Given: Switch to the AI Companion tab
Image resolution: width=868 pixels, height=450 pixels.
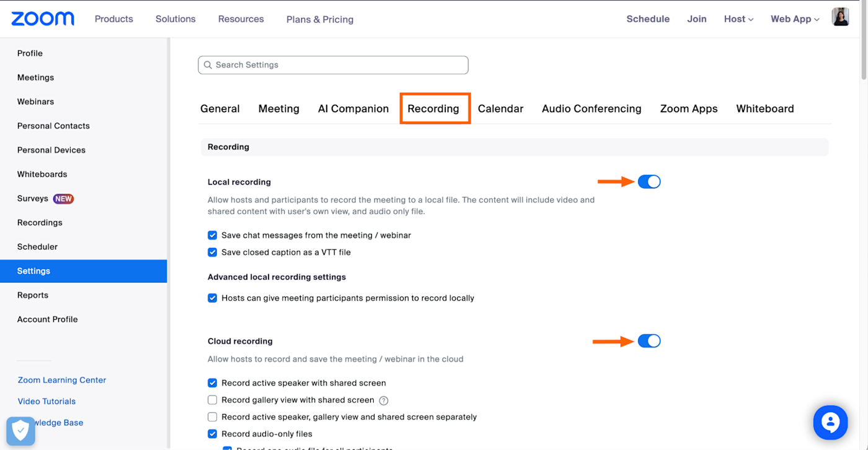Looking at the screenshot, I should coord(353,108).
